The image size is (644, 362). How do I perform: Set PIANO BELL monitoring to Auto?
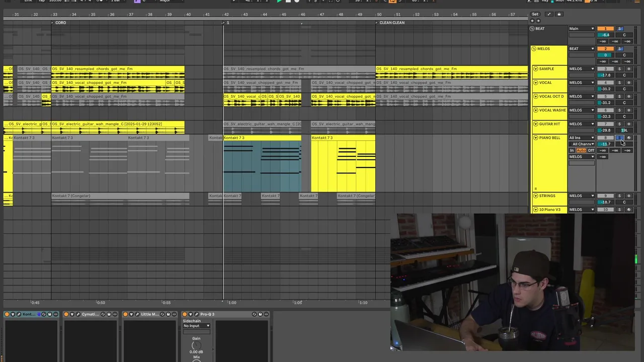[581, 150]
